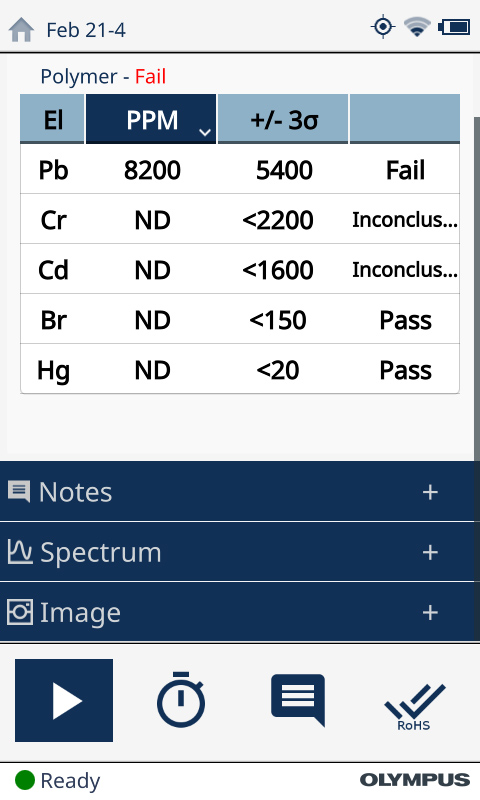Start test with the play button

tap(64, 700)
